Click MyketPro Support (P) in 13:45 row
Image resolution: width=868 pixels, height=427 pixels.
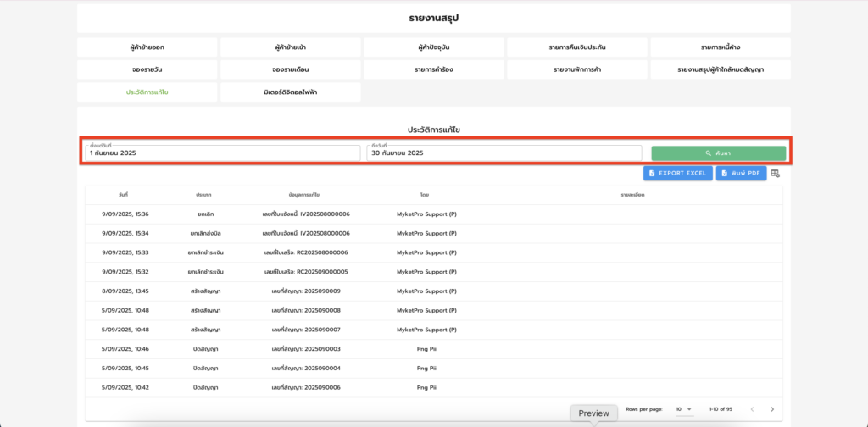(427, 291)
